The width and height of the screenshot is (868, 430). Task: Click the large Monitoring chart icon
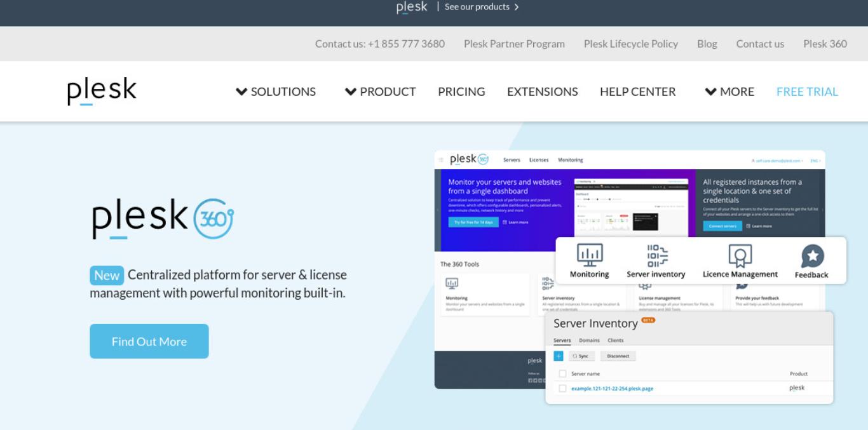pyautogui.click(x=589, y=255)
